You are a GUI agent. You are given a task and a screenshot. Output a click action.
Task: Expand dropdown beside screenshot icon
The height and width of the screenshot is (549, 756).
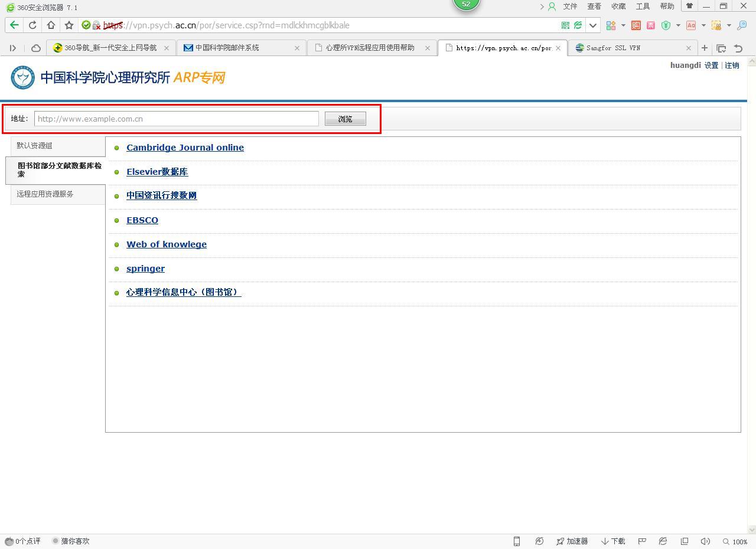(x=729, y=25)
